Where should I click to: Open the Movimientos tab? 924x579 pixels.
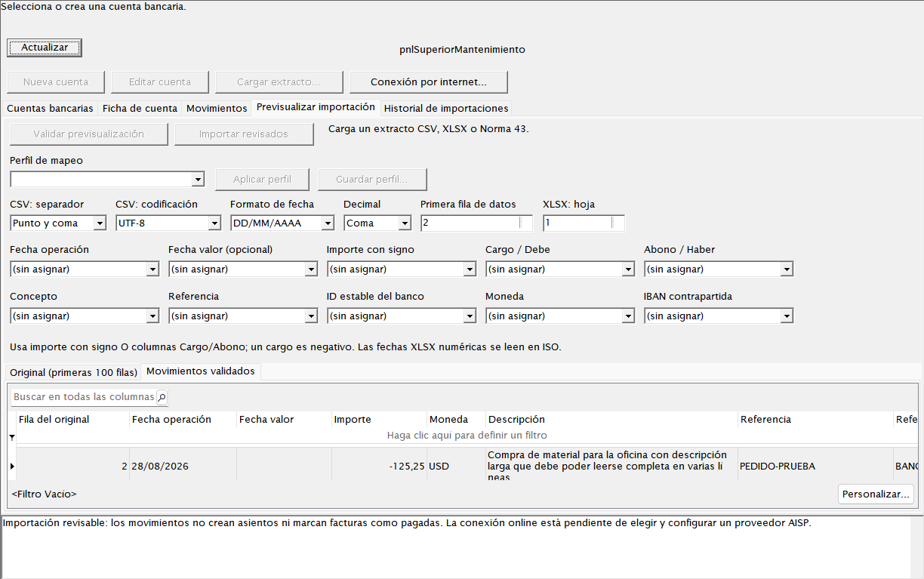(217, 109)
